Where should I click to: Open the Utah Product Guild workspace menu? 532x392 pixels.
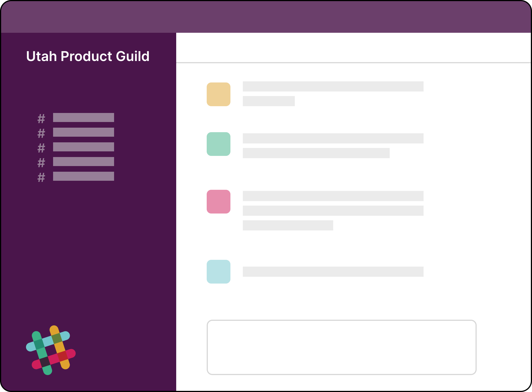pyautogui.click(x=88, y=56)
